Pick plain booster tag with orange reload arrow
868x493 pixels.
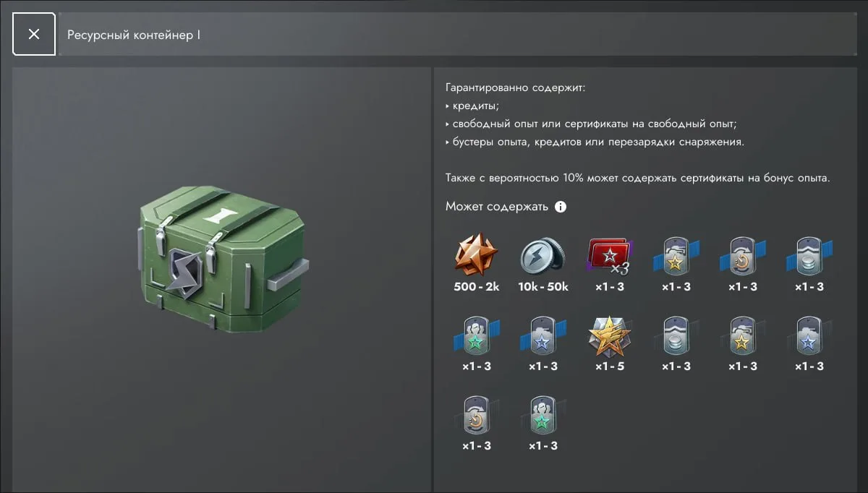pos(477,414)
